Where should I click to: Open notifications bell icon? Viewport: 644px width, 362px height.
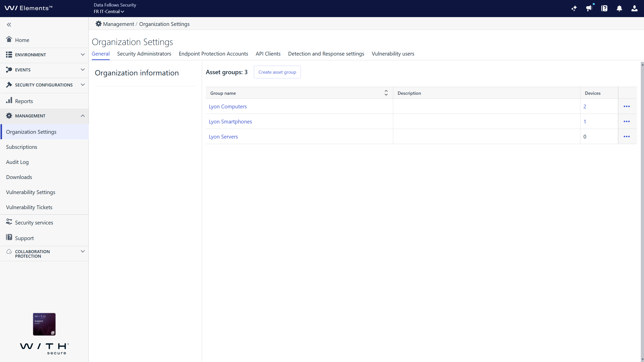tap(619, 9)
